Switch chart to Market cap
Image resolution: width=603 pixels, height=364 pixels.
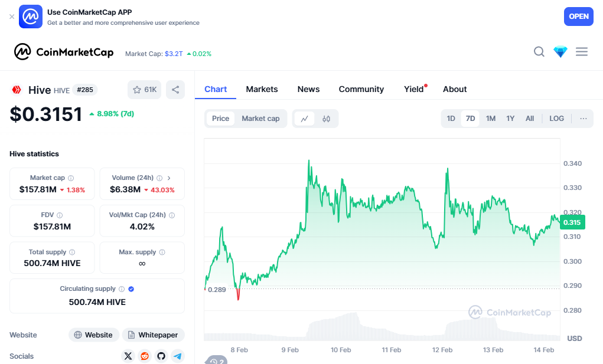pos(260,119)
